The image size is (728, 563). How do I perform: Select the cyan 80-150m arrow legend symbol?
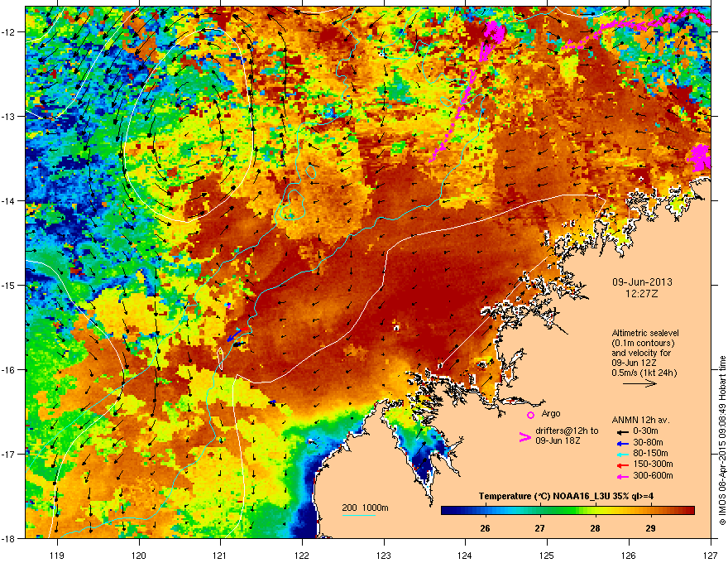coord(623,455)
